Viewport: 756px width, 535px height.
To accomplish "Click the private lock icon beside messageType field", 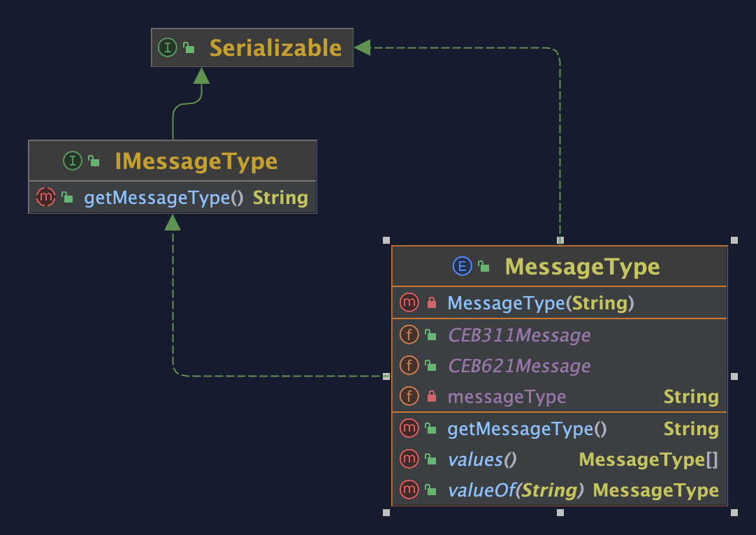I will click(x=431, y=397).
